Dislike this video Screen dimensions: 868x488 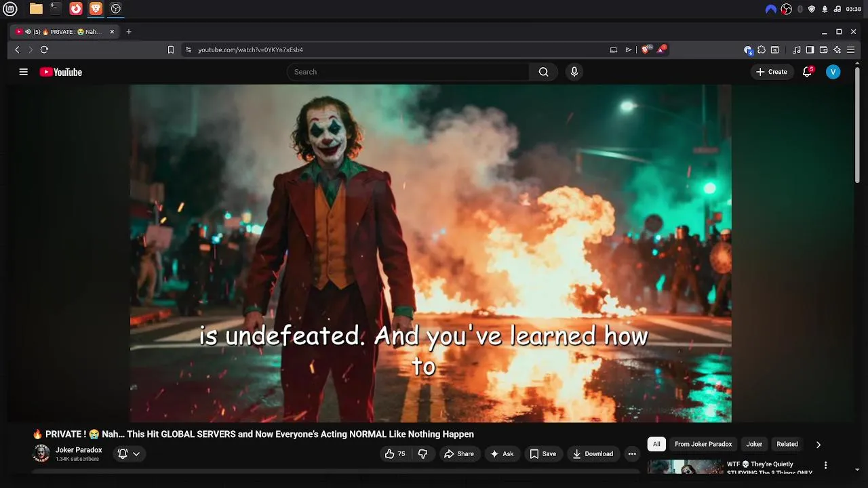click(423, 454)
